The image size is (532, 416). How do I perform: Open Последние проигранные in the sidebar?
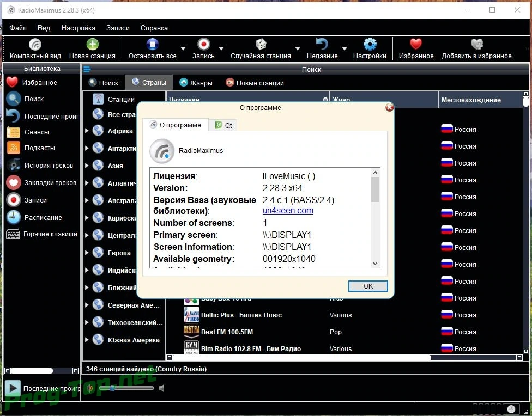42,116
